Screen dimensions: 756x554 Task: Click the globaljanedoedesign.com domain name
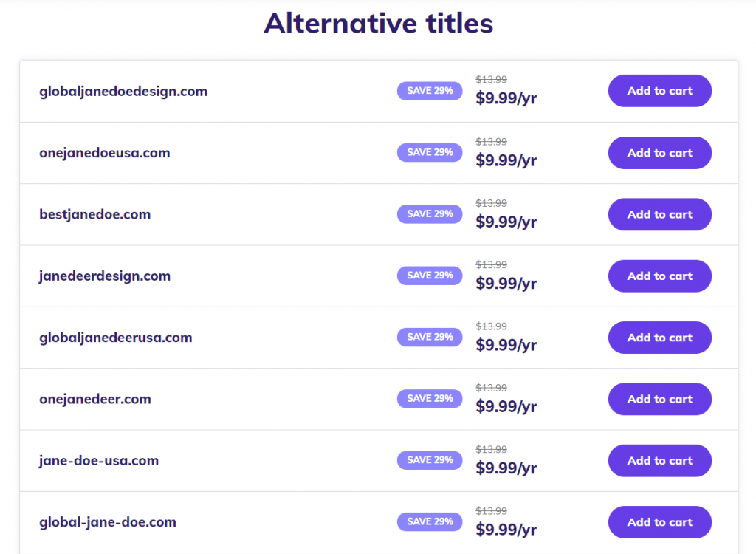pos(123,92)
